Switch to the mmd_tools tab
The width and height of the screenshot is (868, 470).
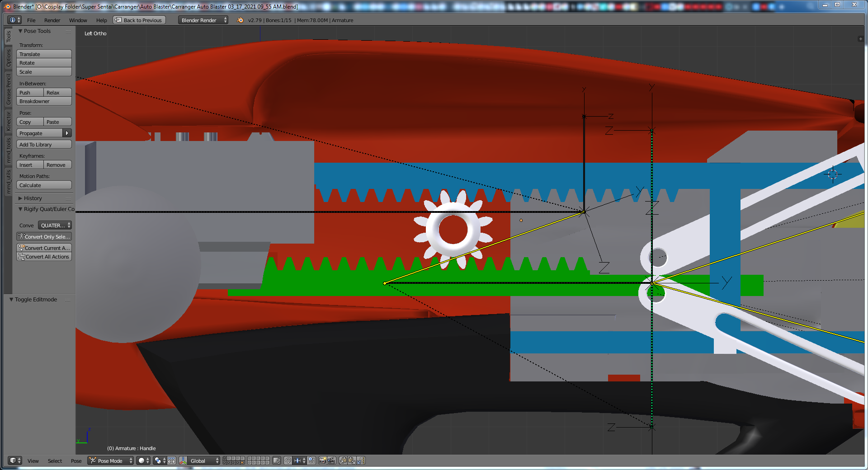9,150
